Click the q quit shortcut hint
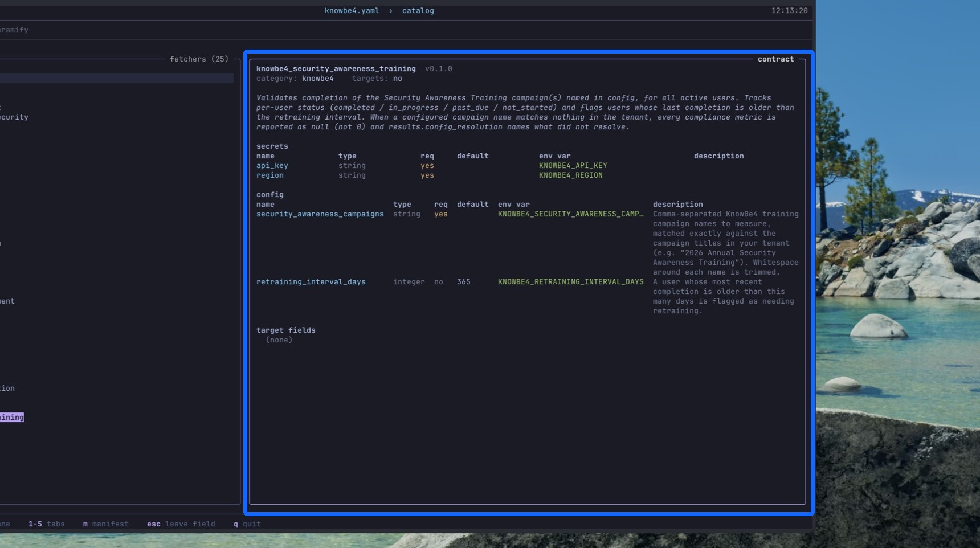This screenshot has width=980, height=548. point(247,524)
